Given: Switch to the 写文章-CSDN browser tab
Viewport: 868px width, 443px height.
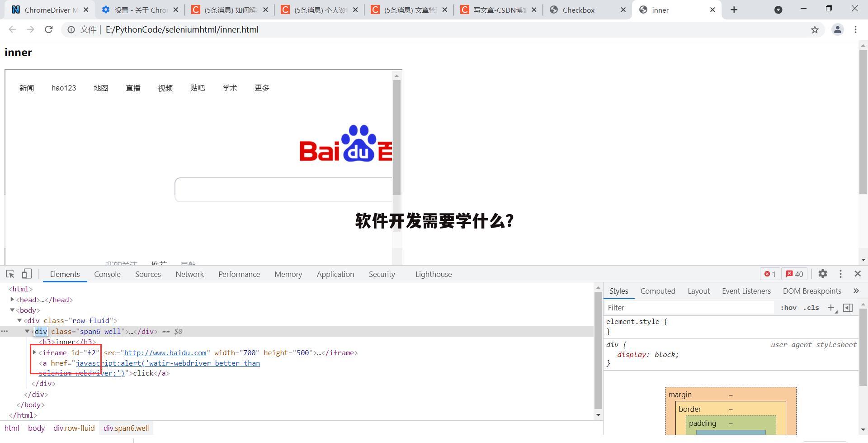Looking at the screenshot, I should click(x=499, y=10).
